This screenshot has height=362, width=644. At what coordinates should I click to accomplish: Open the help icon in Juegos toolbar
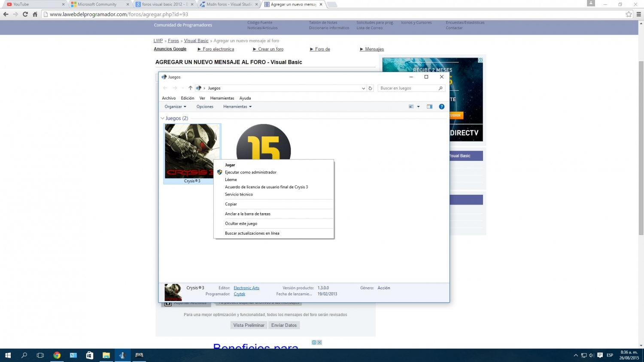click(x=441, y=107)
